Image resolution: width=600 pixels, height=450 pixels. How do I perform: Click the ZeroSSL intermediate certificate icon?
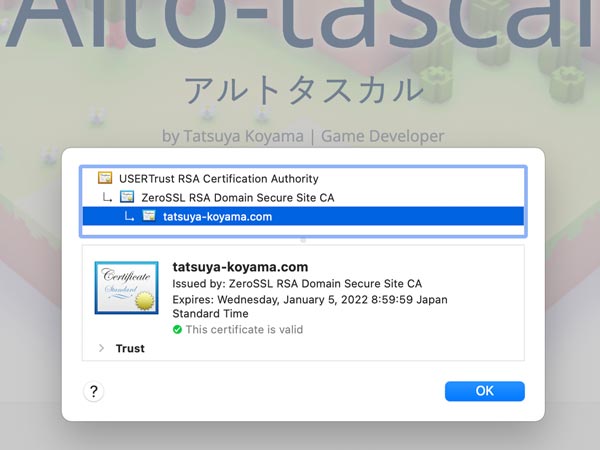pyautogui.click(x=127, y=197)
